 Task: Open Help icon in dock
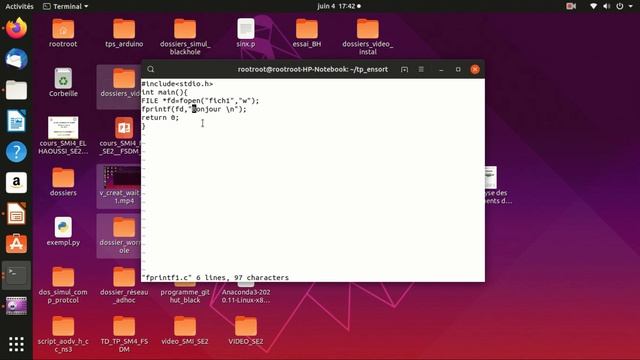tap(16, 152)
